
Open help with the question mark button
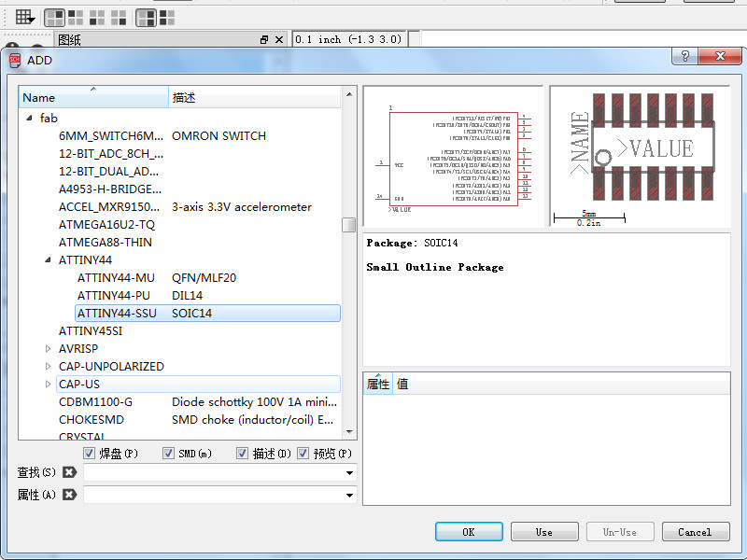684,56
